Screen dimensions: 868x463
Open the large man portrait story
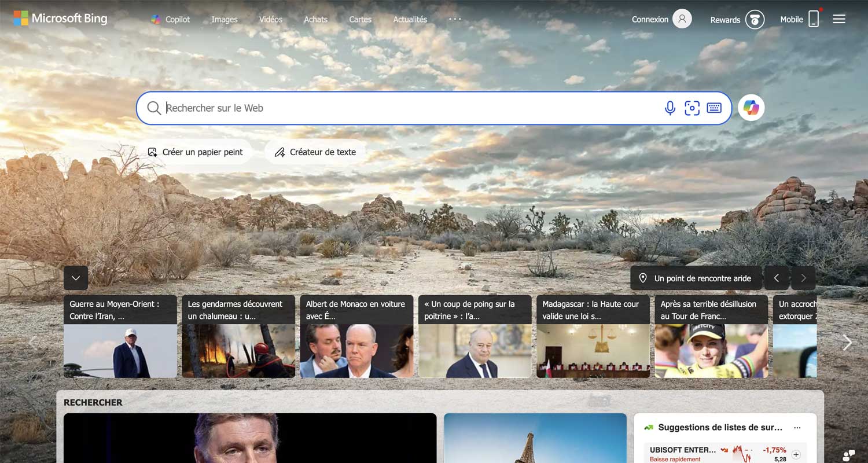point(250,438)
